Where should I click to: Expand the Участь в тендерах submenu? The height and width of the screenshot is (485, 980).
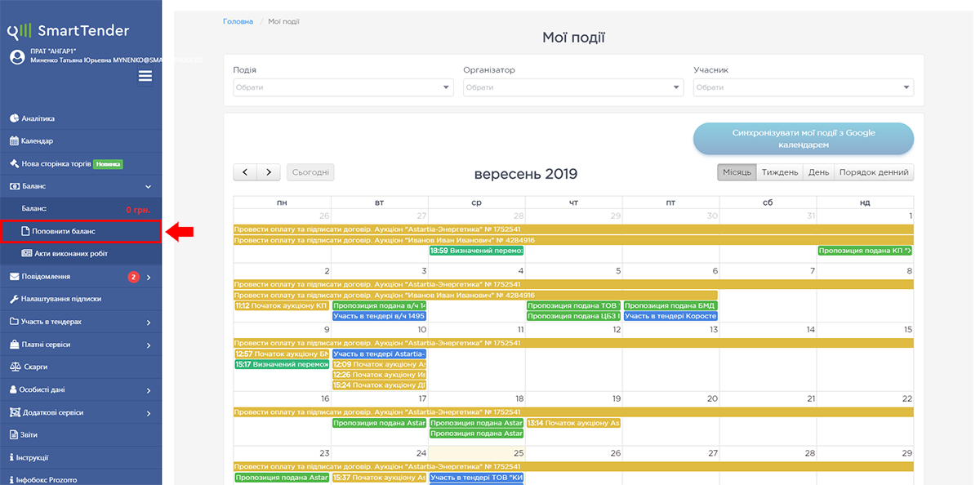pyautogui.click(x=148, y=323)
